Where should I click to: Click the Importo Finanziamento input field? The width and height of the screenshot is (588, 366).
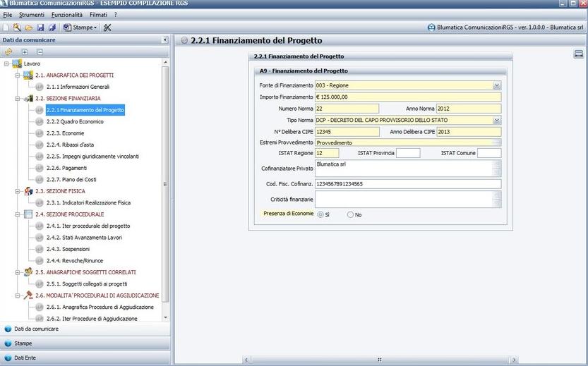coord(407,97)
